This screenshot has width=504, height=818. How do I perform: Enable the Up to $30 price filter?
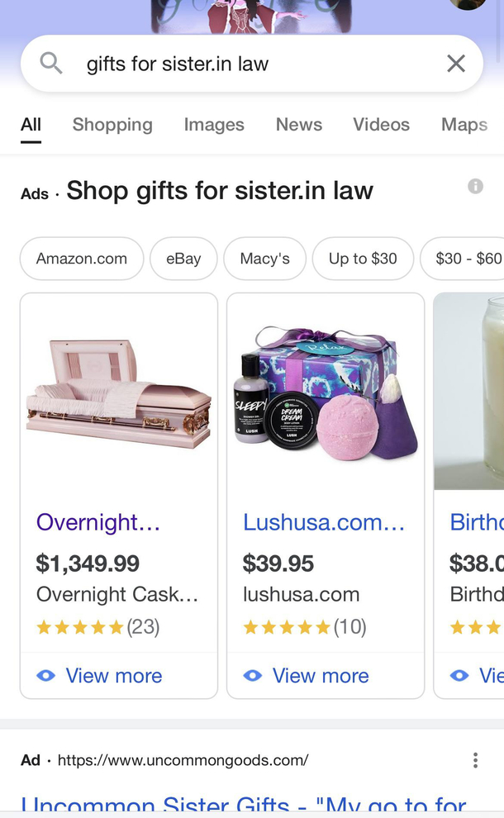362,259
